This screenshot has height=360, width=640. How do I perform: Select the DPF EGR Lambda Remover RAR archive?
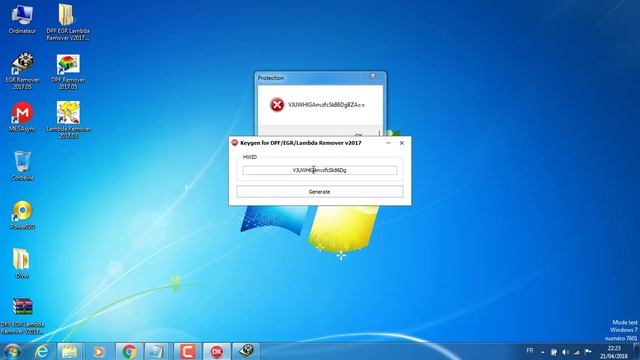click(22, 316)
